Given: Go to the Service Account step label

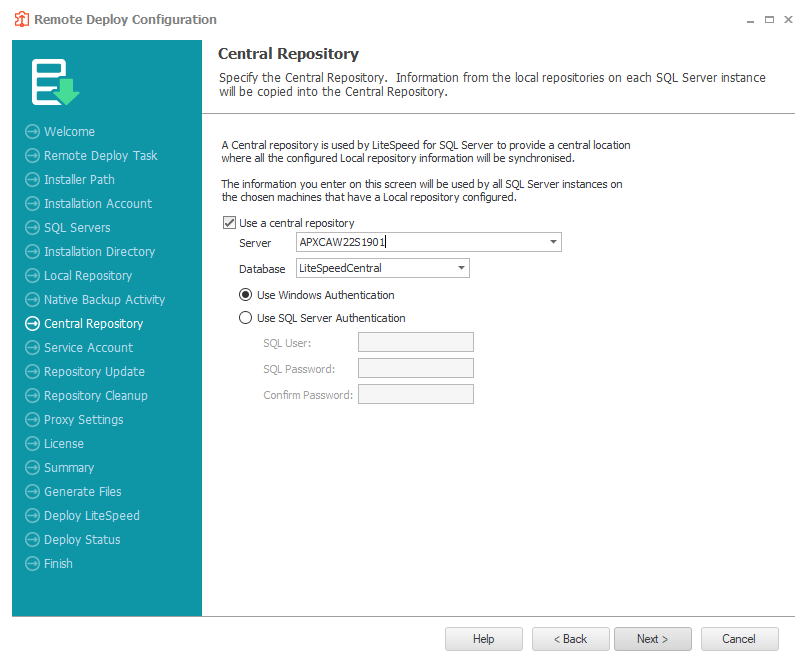Looking at the screenshot, I should coord(88,348).
